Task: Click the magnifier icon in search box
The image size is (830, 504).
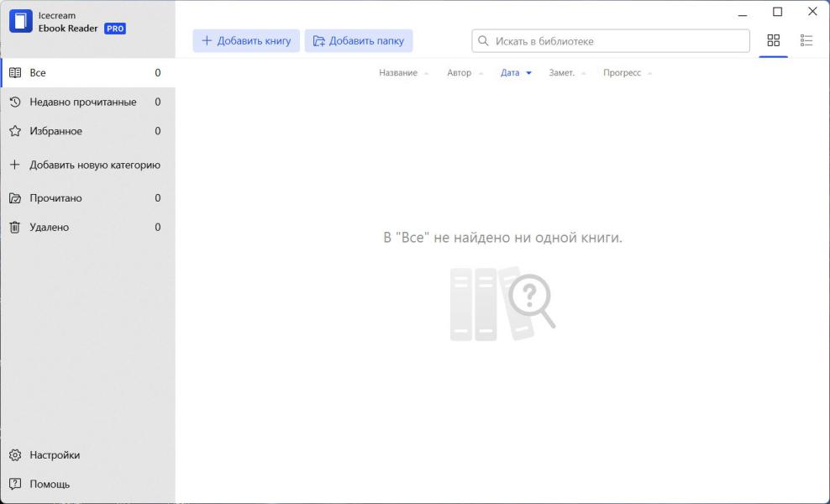Action: pyautogui.click(x=483, y=40)
